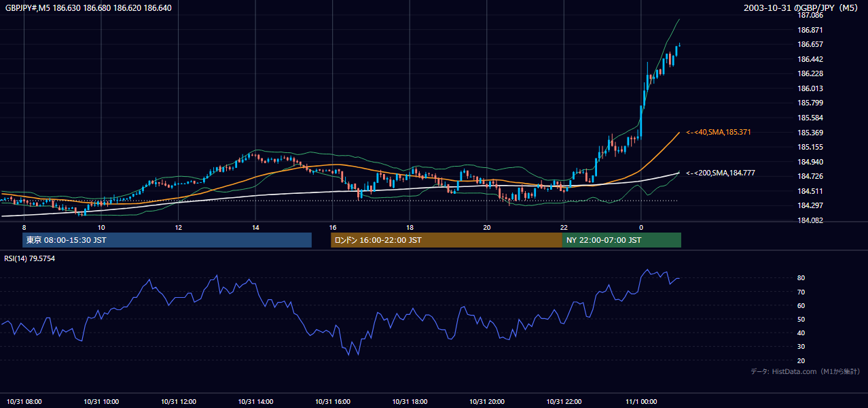Click price axis value 185.369
The image size is (868, 408).
click(x=810, y=133)
